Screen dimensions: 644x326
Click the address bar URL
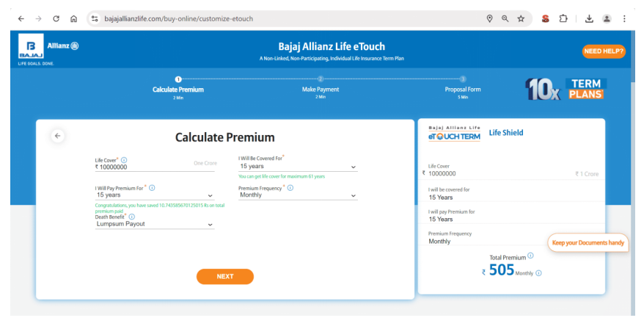(179, 18)
